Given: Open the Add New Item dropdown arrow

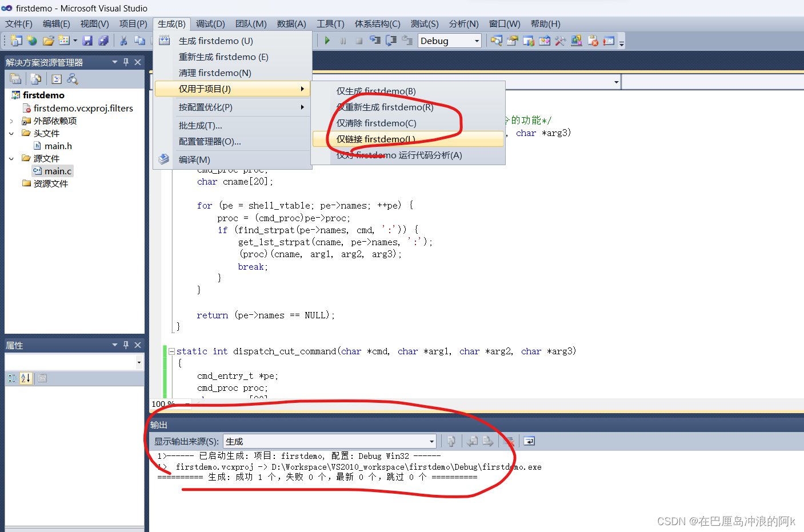Looking at the screenshot, I should (75, 41).
